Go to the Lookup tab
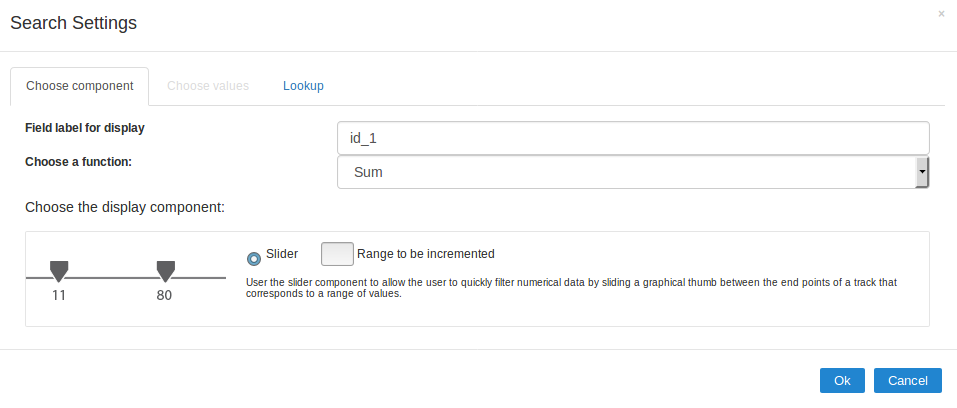The width and height of the screenshot is (957, 408). (303, 86)
